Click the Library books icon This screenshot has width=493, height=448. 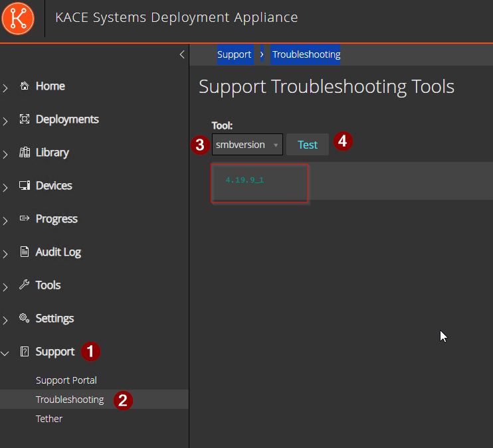click(x=25, y=153)
